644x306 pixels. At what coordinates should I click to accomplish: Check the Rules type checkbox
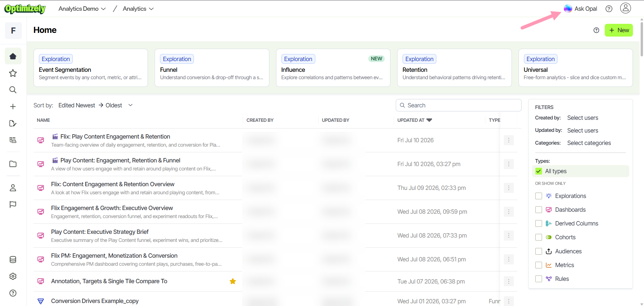coord(539,279)
